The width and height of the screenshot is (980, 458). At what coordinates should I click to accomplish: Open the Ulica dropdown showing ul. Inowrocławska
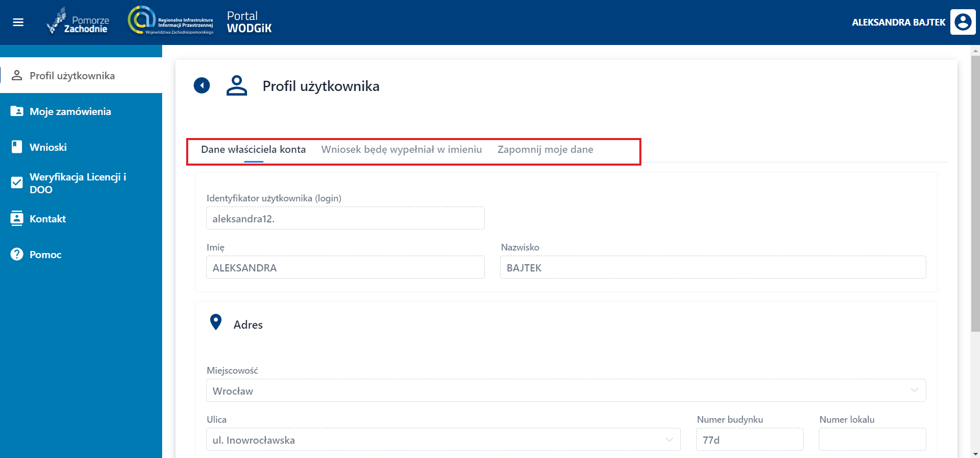(443, 440)
